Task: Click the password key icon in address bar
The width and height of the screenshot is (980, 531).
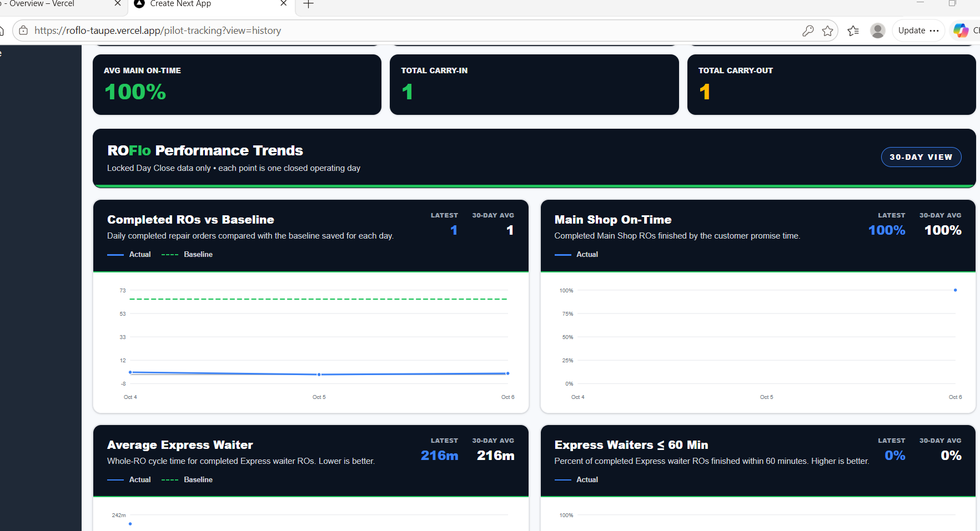Action: pyautogui.click(x=808, y=31)
